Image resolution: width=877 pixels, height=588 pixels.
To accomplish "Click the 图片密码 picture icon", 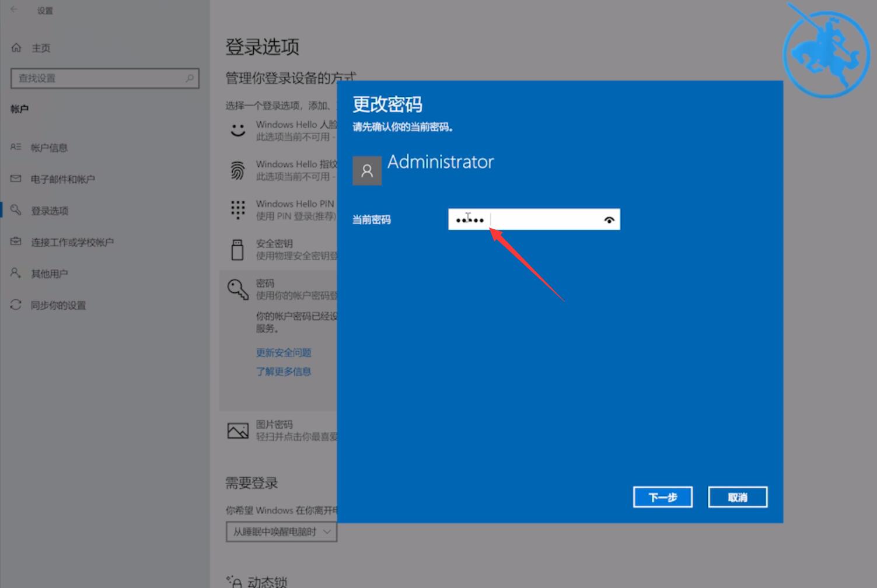I will [237, 430].
